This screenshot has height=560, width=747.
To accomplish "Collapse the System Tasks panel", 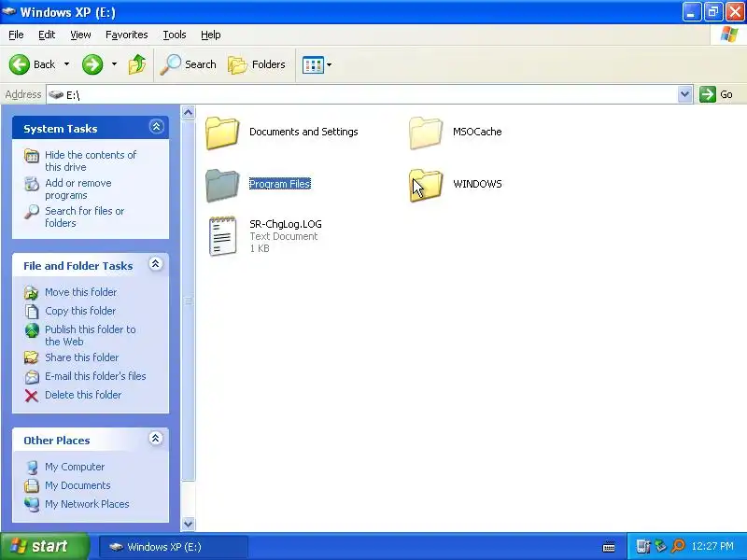I will click(156, 127).
